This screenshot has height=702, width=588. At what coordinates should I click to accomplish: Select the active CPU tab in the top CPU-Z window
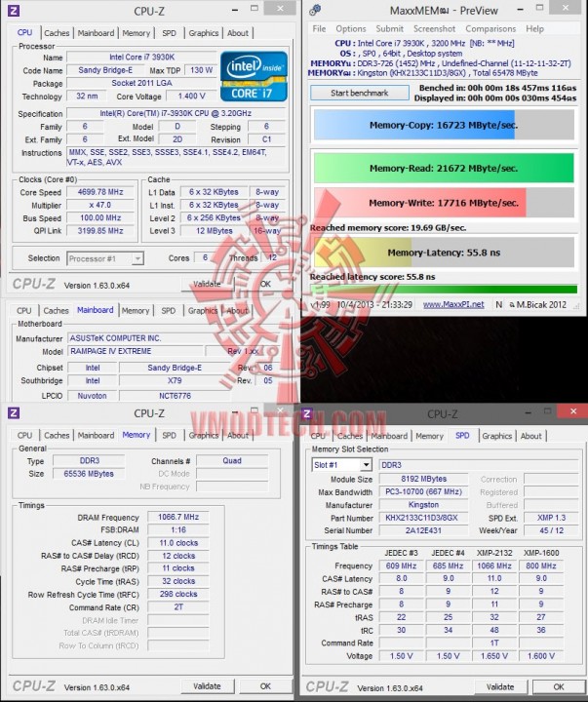pos(24,33)
